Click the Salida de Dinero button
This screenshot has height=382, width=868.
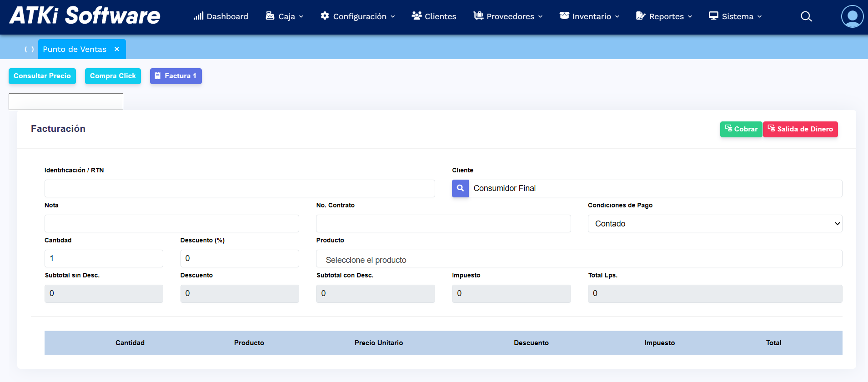pos(800,129)
